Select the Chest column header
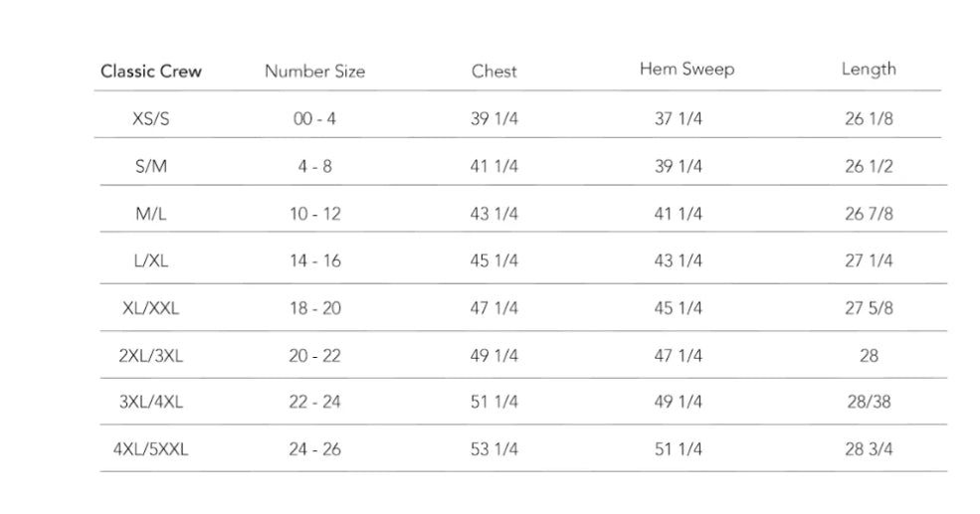Image resolution: width=980 pixels, height=514 pixels. (494, 72)
